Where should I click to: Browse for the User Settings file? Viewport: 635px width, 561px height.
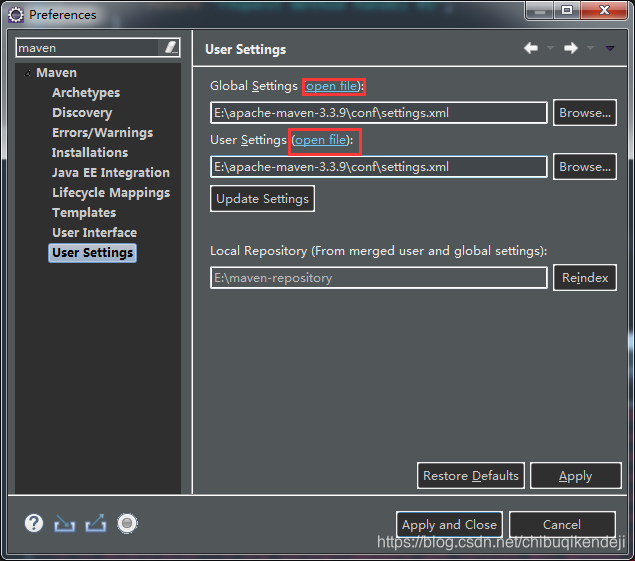(x=585, y=166)
